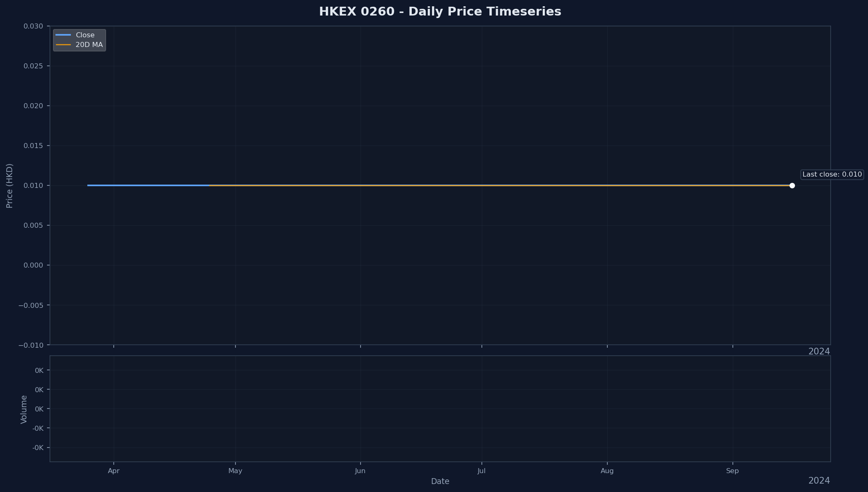Click the Volume axis label
Screen dimensions: 868x492
(24, 409)
